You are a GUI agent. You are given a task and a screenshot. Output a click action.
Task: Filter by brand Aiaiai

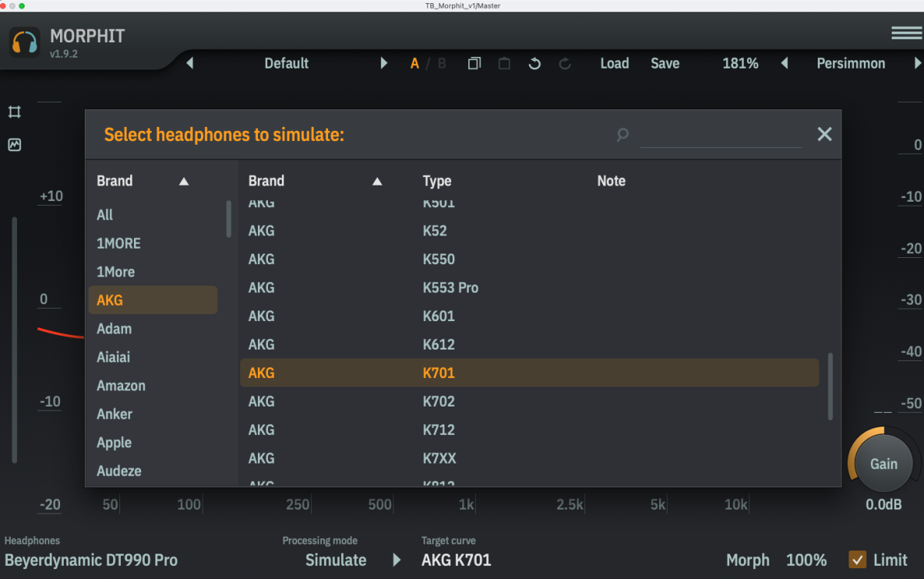pos(152,357)
